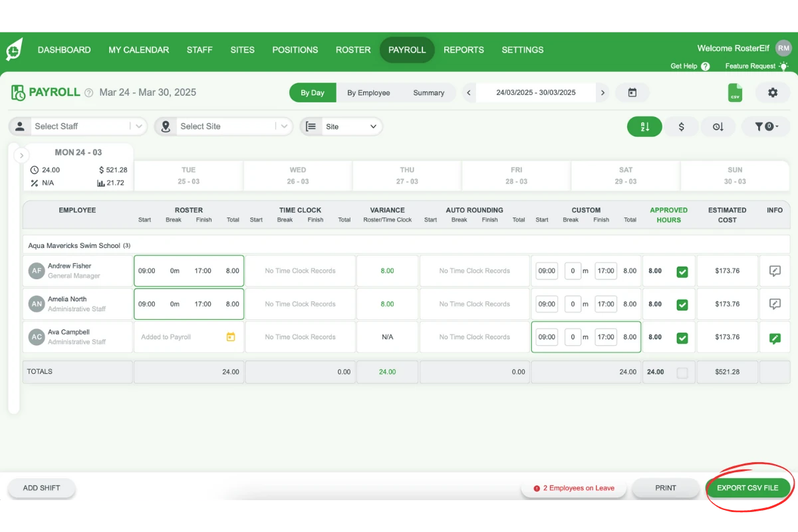Screen dimensions: 798x532
Task: Click the AC avatar for Ava Campbell
Action: [37, 337]
